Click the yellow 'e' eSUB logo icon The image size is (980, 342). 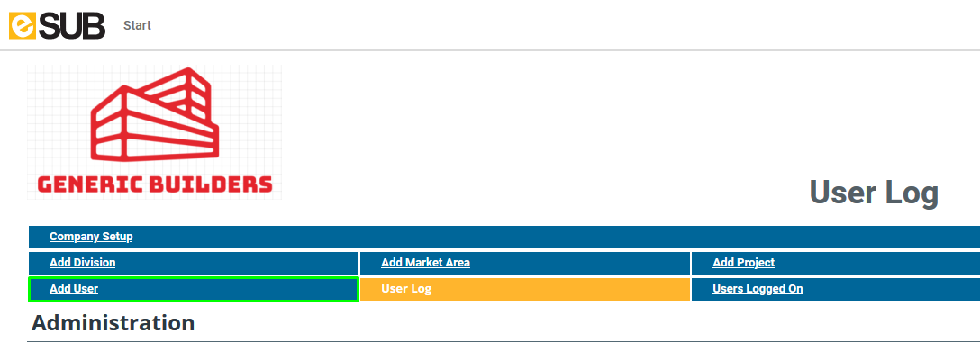coord(22,25)
